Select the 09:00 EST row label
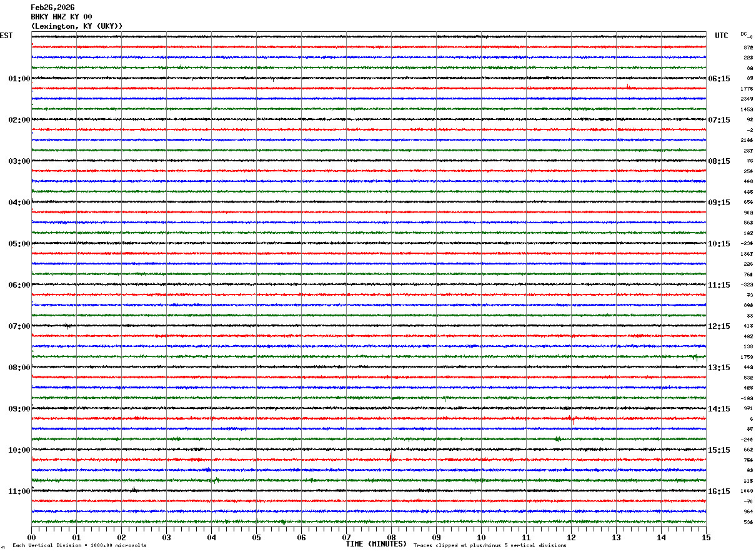The image size is (756, 554). coord(19,409)
